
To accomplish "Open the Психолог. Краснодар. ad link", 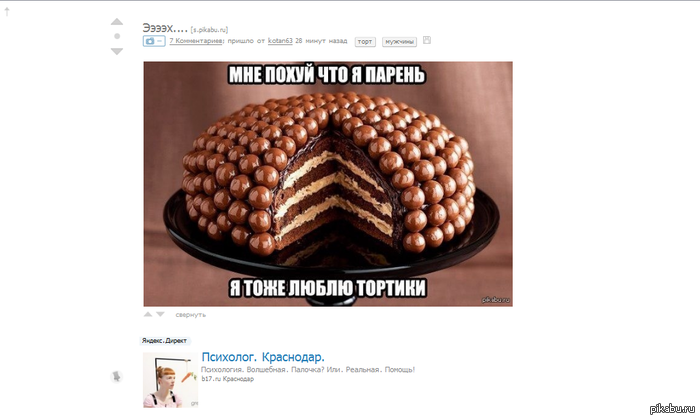I will pyautogui.click(x=263, y=357).
